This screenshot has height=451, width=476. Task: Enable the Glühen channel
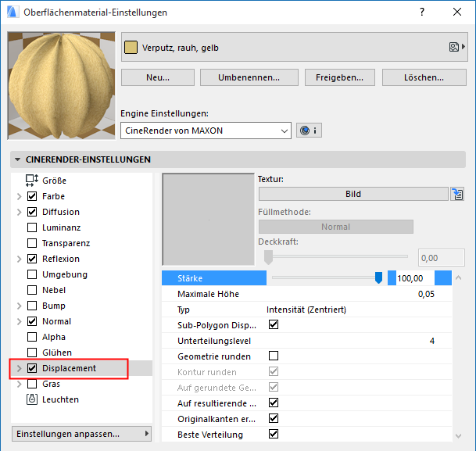(x=32, y=353)
